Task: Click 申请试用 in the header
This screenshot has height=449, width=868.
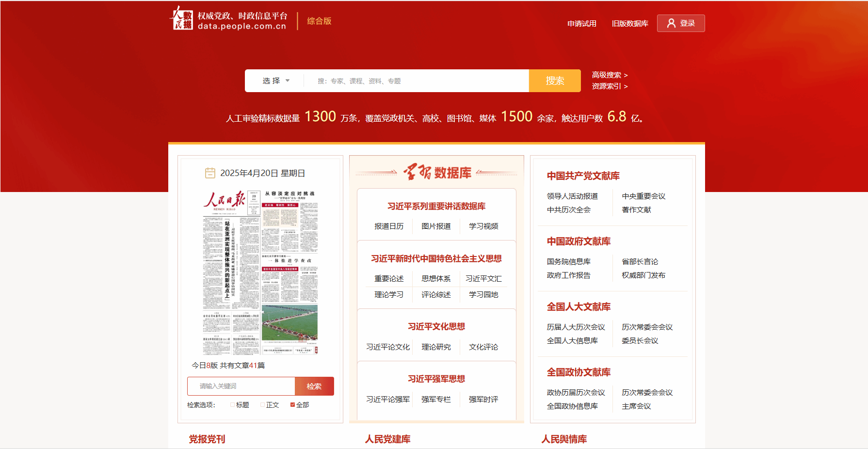Action: (x=582, y=23)
